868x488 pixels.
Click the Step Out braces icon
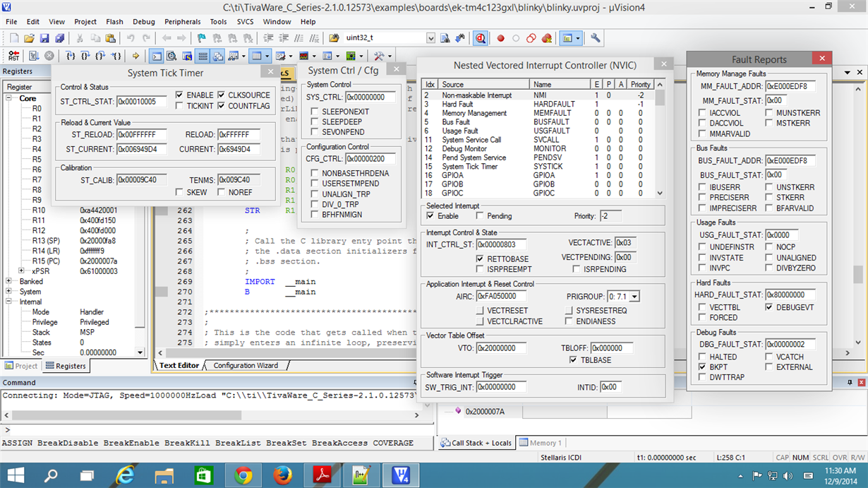(x=101, y=55)
